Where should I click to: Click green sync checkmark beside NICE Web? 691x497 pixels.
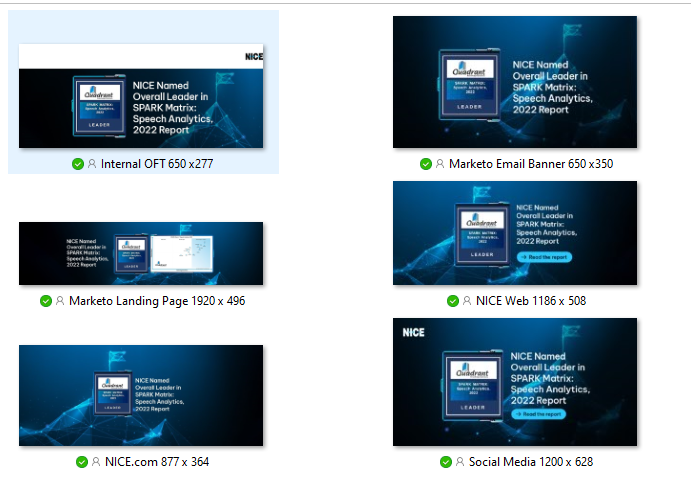pos(453,301)
